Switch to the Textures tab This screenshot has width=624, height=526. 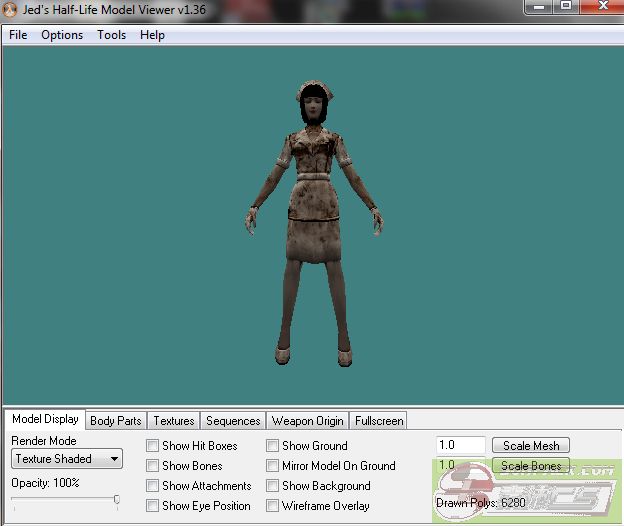coord(174,421)
